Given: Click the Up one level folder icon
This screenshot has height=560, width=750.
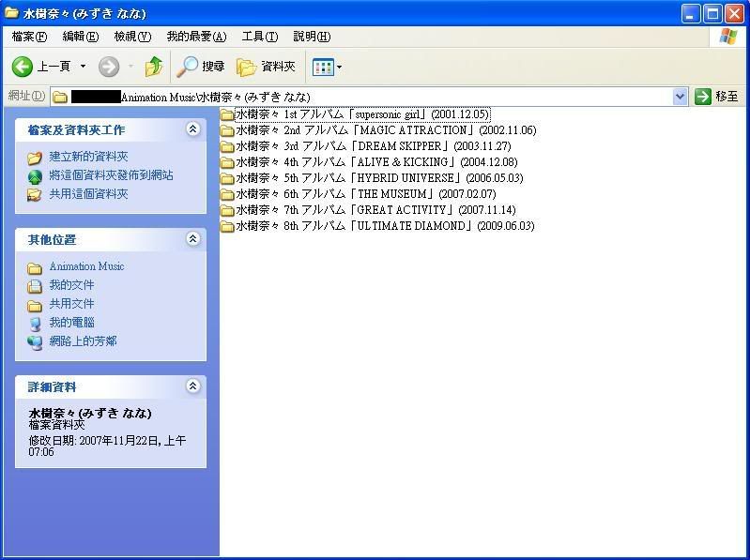Looking at the screenshot, I should pos(154,67).
